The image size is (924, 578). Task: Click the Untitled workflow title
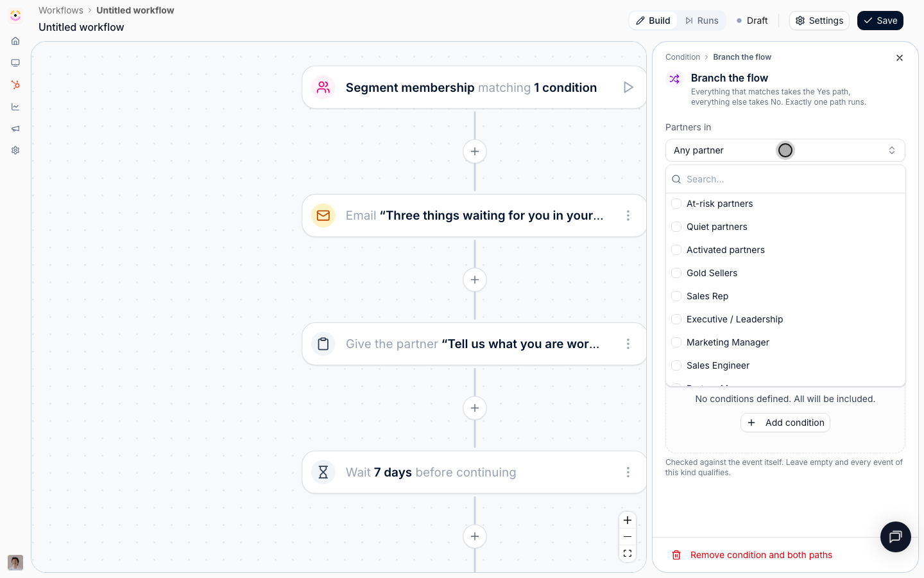[x=81, y=27]
